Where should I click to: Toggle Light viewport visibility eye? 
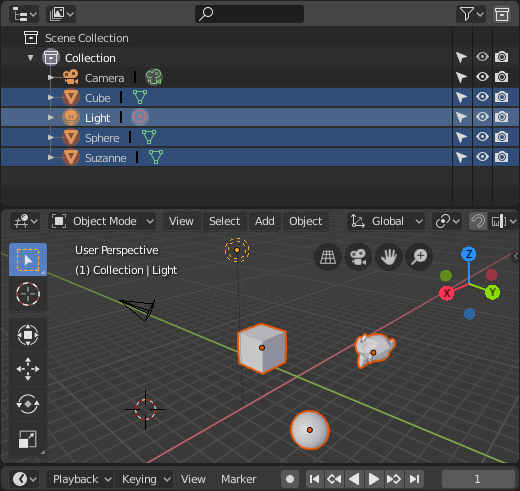pos(482,117)
